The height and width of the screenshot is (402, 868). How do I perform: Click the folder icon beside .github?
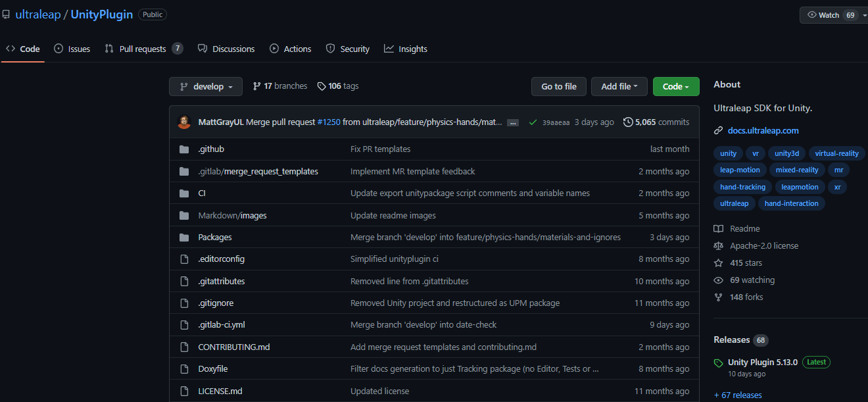(184, 149)
